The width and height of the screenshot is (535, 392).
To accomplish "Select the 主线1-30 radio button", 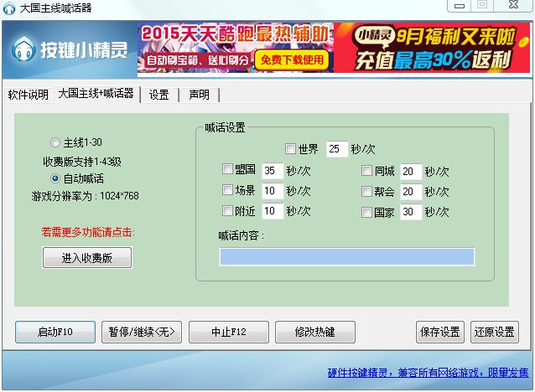I will point(55,142).
